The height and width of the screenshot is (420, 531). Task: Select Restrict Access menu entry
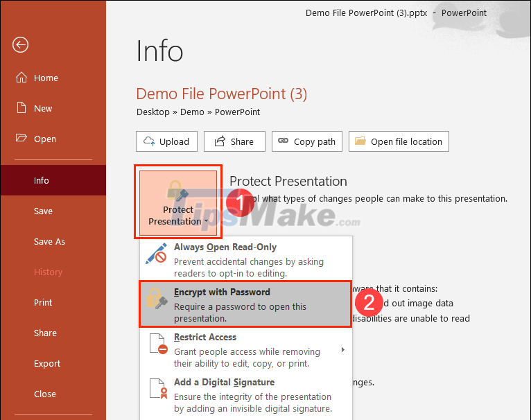246,349
